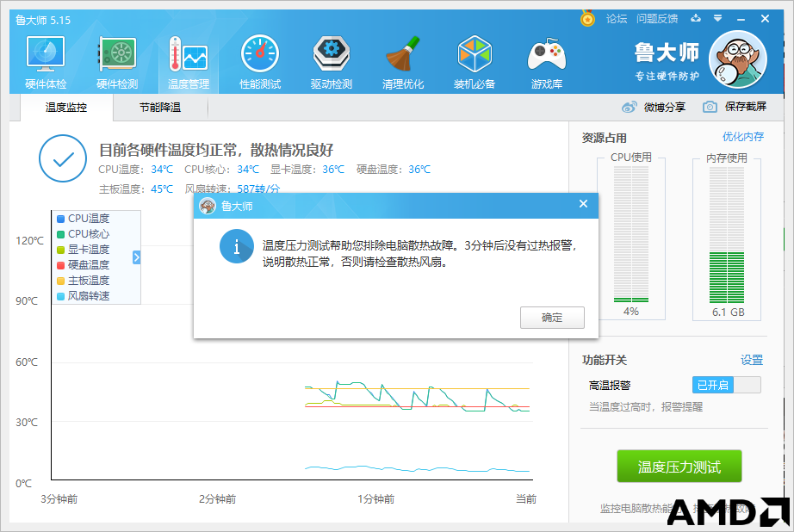Toggle CPU核心 legend series
The image size is (794, 532).
pos(84,234)
